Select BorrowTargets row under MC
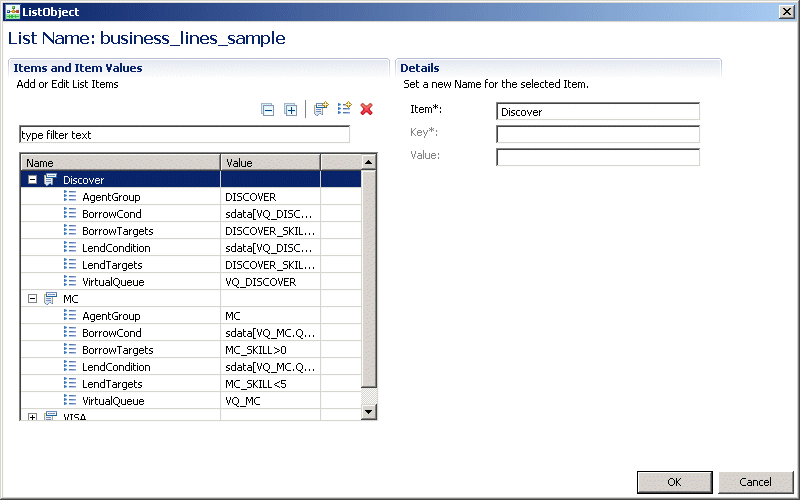Image resolution: width=800 pixels, height=500 pixels. point(191,349)
